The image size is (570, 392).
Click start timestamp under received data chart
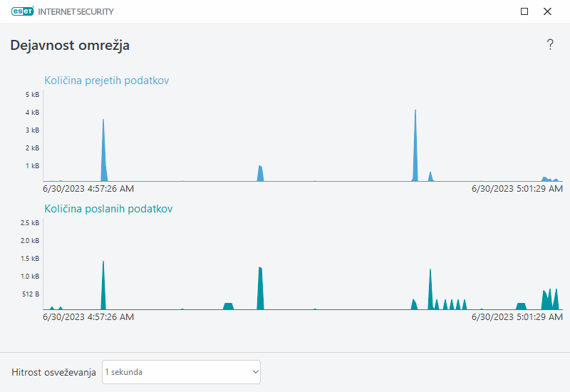click(88, 189)
